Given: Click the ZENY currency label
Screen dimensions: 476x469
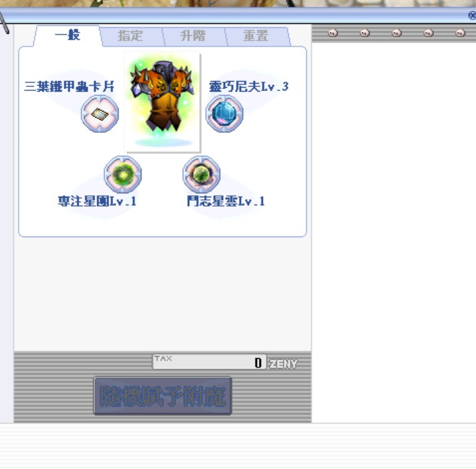Looking at the screenshot, I should [283, 363].
